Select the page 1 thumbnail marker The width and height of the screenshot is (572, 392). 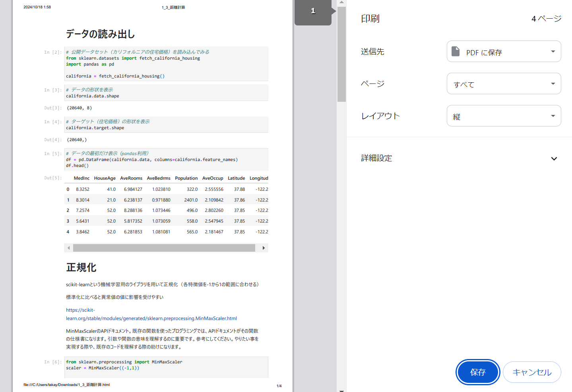(x=313, y=12)
